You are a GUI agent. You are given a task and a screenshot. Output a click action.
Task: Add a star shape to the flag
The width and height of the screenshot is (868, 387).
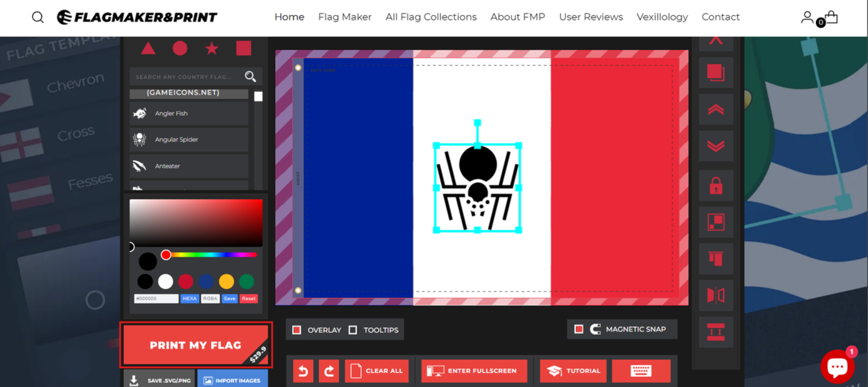(211, 48)
